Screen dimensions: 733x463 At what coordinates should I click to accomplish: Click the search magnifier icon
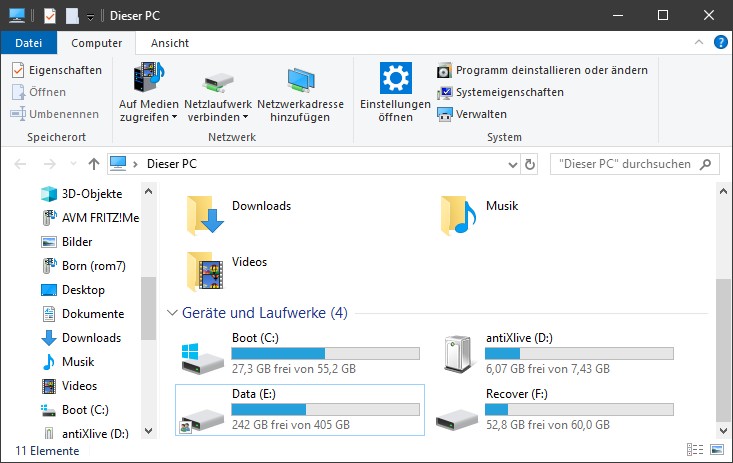coord(706,164)
